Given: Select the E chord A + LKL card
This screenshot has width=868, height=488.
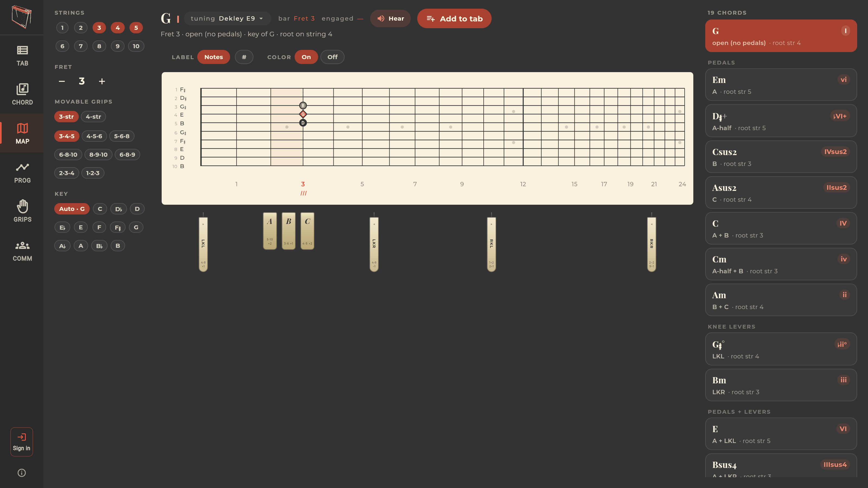Looking at the screenshot, I should pos(781,434).
